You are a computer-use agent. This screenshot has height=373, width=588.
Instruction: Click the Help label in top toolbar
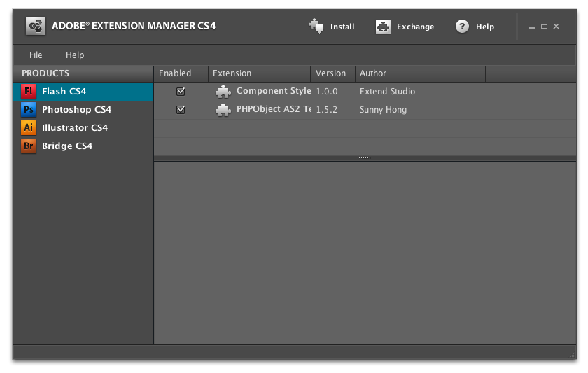(485, 27)
